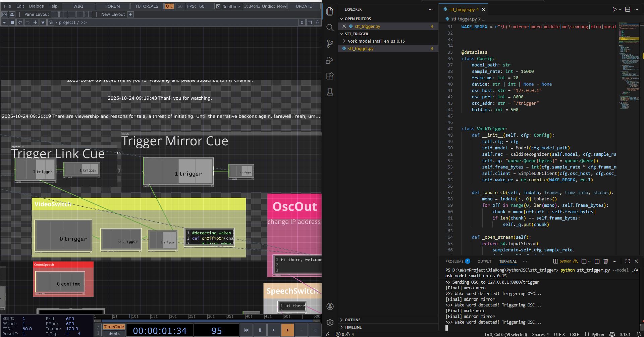The image size is (644, 337).
Task: Open TouchDesigner Dialogs menu
Action: point(36,6)
